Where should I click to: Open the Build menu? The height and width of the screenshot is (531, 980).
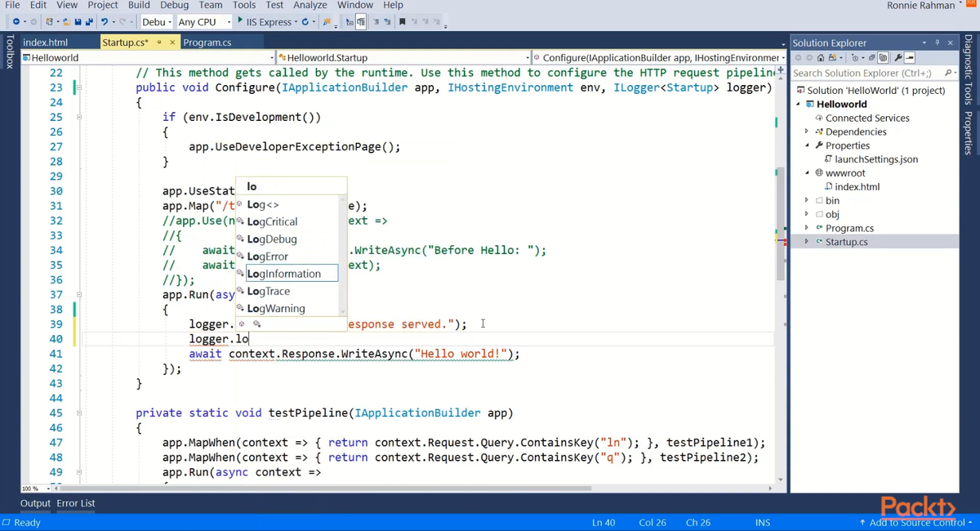[139, 5]
